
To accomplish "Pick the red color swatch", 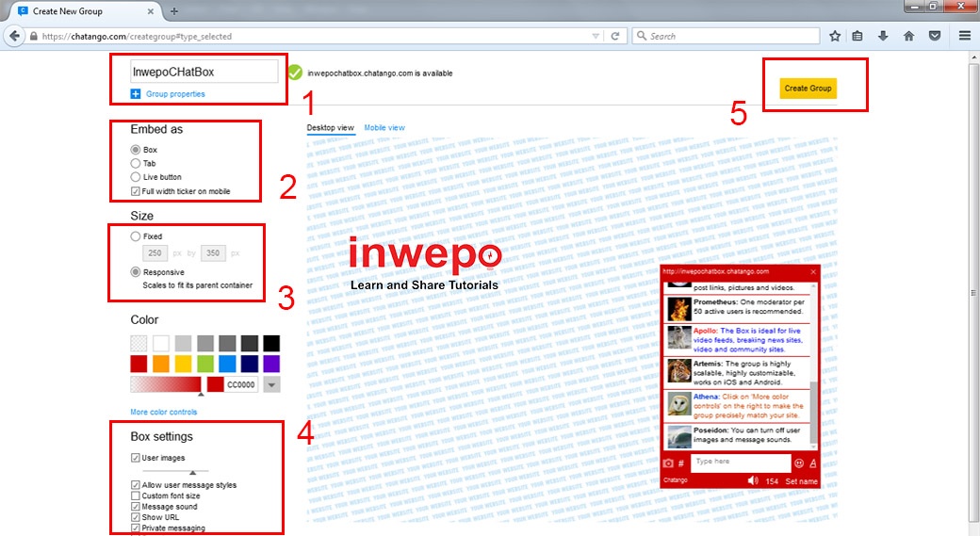I will coord(139,364).
